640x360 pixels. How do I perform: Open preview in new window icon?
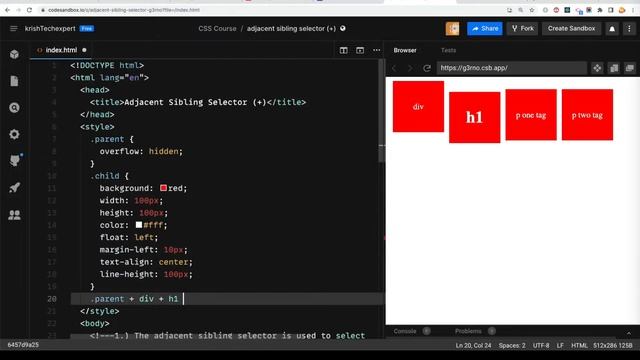(x=614, y=68)
